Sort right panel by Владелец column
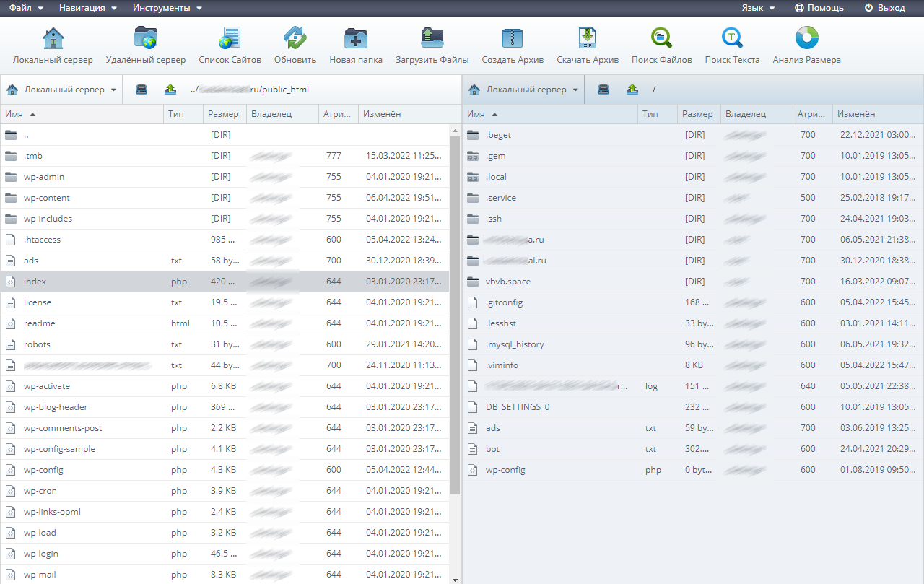This screenshot has width=924, height=584. click(756, 114)
